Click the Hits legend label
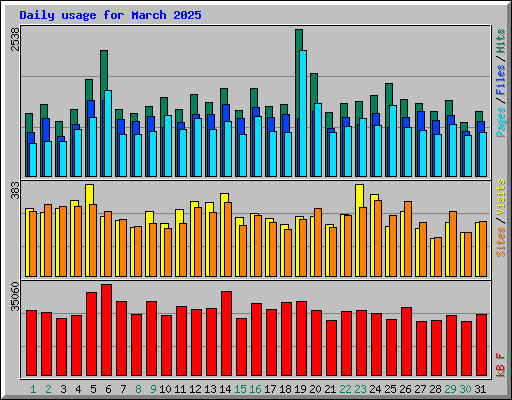The width and height of the screenshot is (512, 400). tap(500, 41)
